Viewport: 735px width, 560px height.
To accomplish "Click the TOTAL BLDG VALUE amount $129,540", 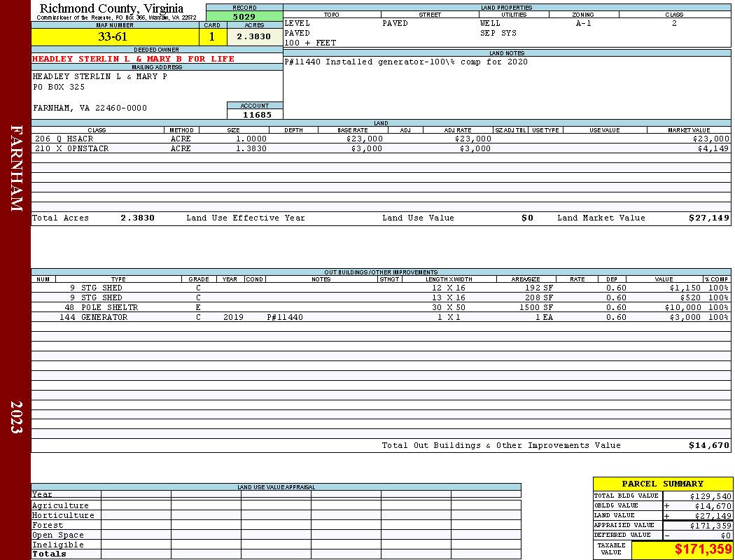I will [710, 496].
